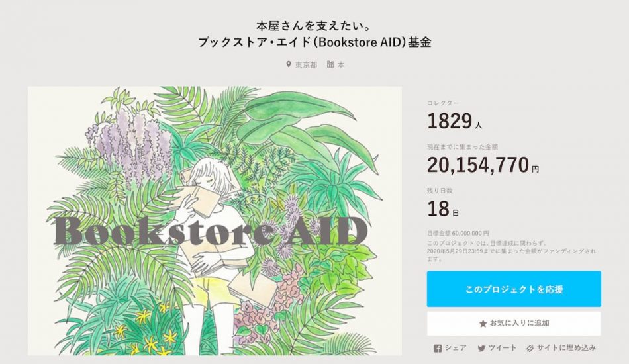
Task: Open the 東京都 location link
Action: pyautogui.click(x=306, y=65)
